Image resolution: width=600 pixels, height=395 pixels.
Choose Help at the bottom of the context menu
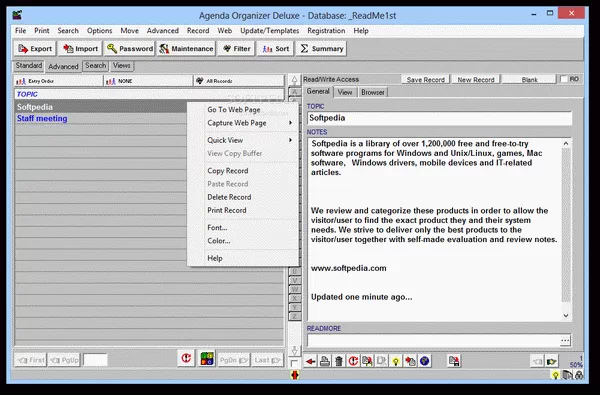pos(243,258)
